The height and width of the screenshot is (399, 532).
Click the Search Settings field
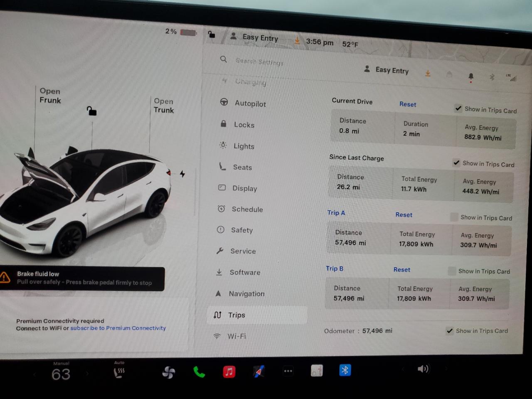[259, 62]
